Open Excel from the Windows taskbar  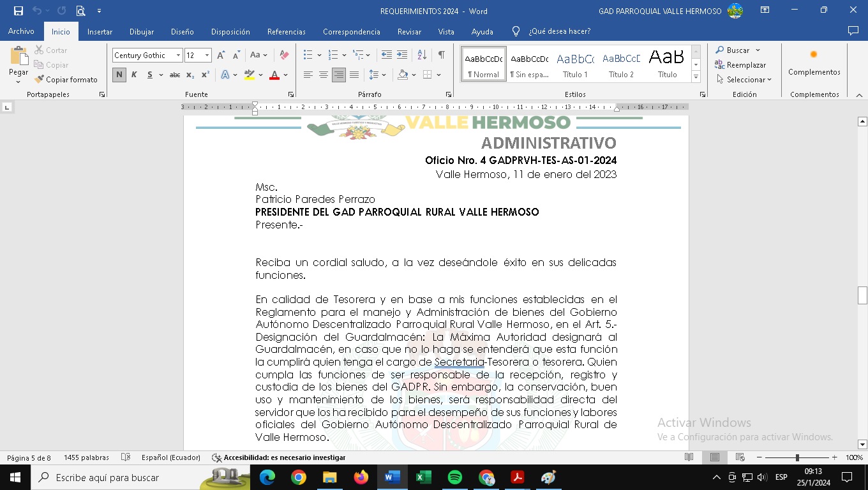tap(423, 477)
